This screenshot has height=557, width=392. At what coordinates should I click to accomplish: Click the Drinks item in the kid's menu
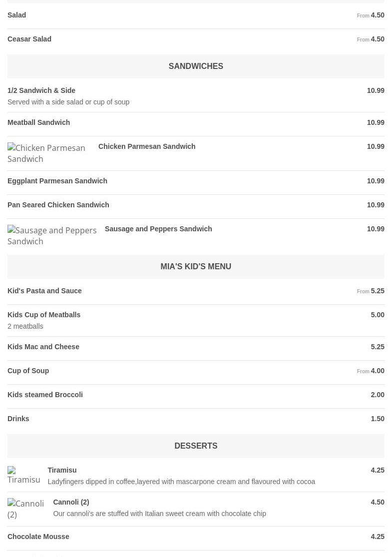pyautogui.click(x=18, y=419)
